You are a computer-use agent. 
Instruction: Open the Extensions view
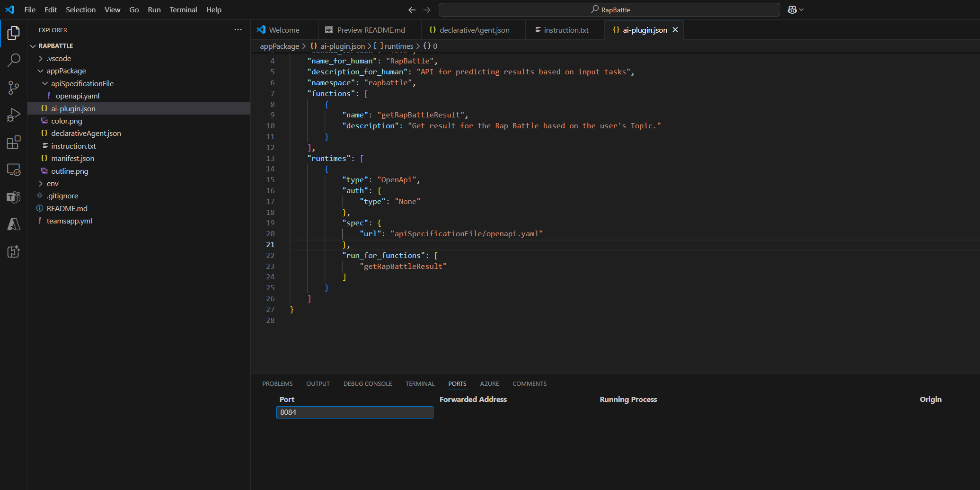coord(14,143)
